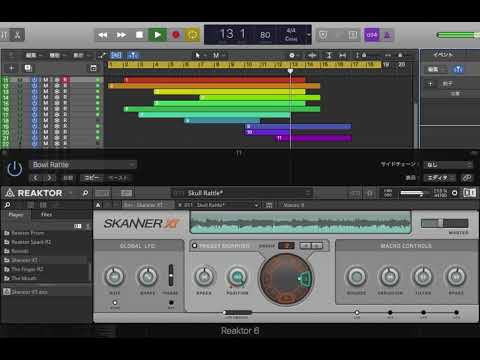Click the scissors editors icon in the toolbar
Image resolution: width=480 pixels, height=360 pixels.
(17, 35)
